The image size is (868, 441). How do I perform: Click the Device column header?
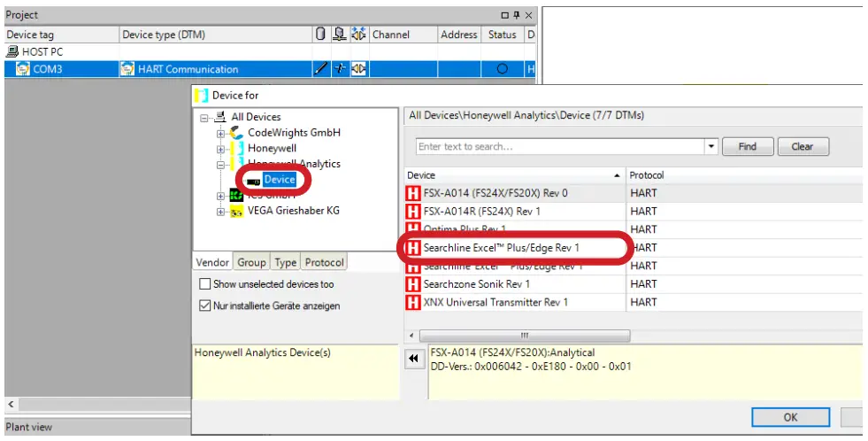515,175
